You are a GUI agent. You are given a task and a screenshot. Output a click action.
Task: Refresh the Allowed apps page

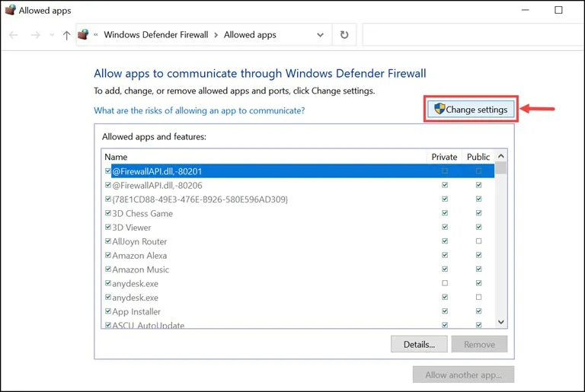344,35
